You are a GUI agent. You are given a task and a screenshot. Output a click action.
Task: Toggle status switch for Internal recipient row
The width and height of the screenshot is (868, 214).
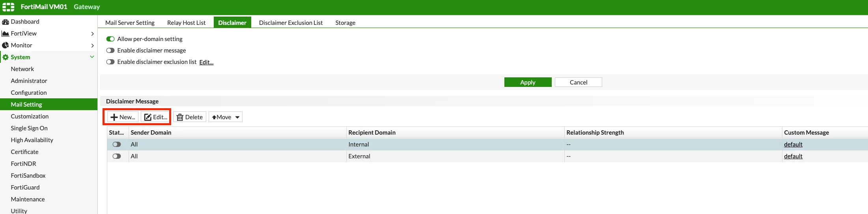tap(117, 145)
